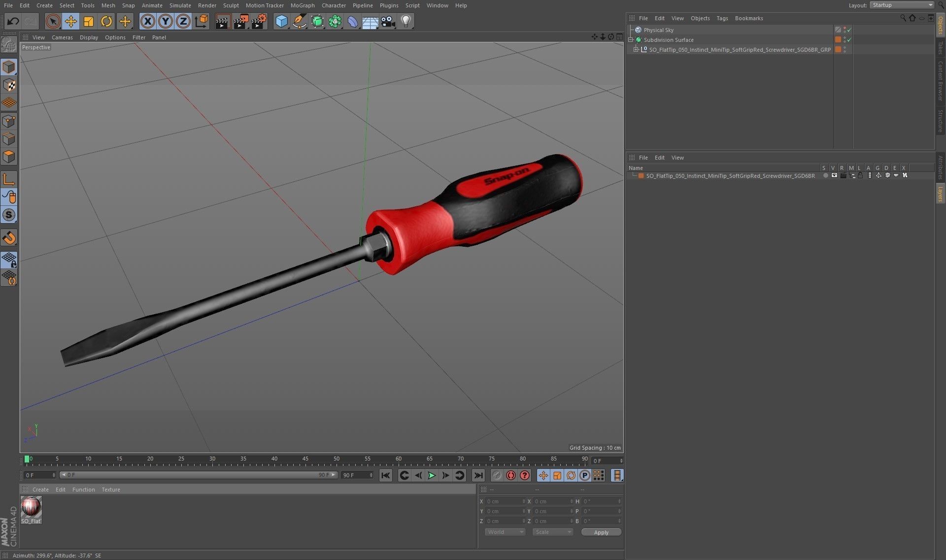946x560 pixels.
Task: Toggle the Z axis lock
Action: [183, 21]
